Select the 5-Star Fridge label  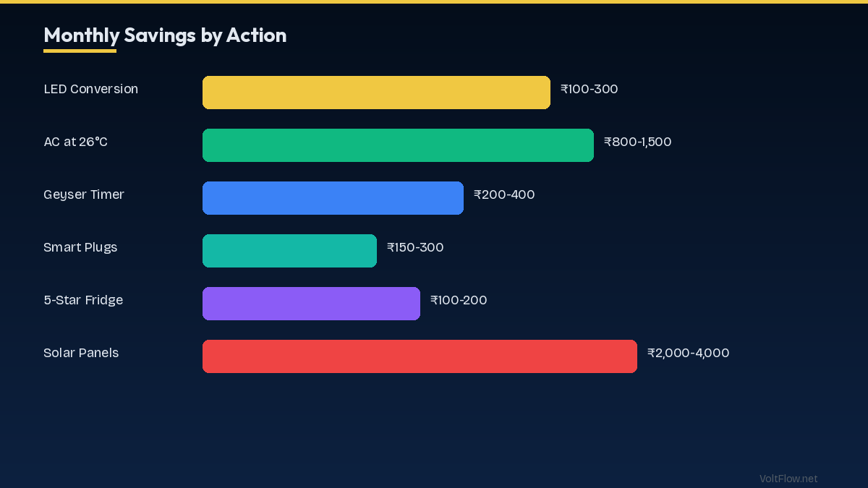click(83, 300)
